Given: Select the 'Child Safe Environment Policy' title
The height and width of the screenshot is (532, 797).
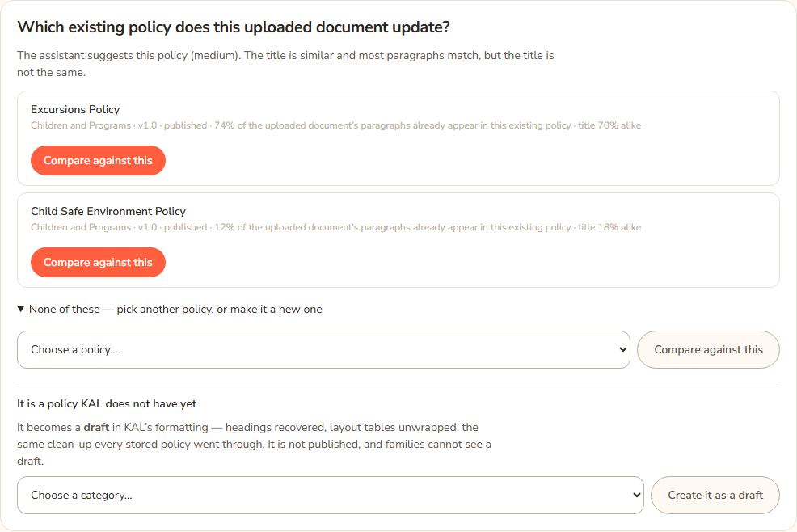Looking at the screenshot, I should (108, 211).
